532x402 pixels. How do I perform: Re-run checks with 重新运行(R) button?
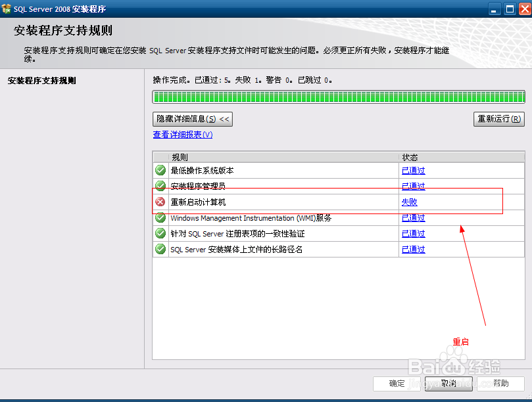(498, 120)
